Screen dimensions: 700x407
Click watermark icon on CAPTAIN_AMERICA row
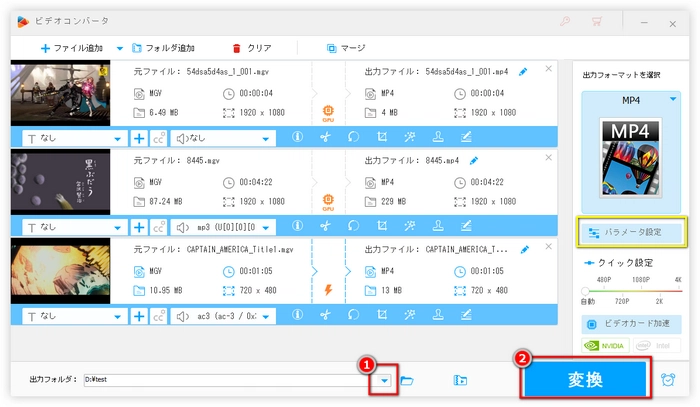(x=437, y=316)
